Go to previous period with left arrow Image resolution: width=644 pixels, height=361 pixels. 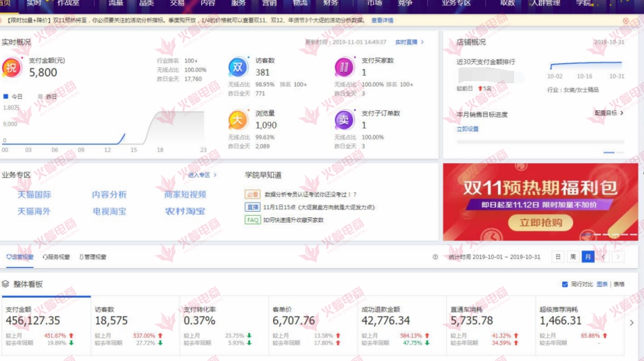click(x=603, y=257)
